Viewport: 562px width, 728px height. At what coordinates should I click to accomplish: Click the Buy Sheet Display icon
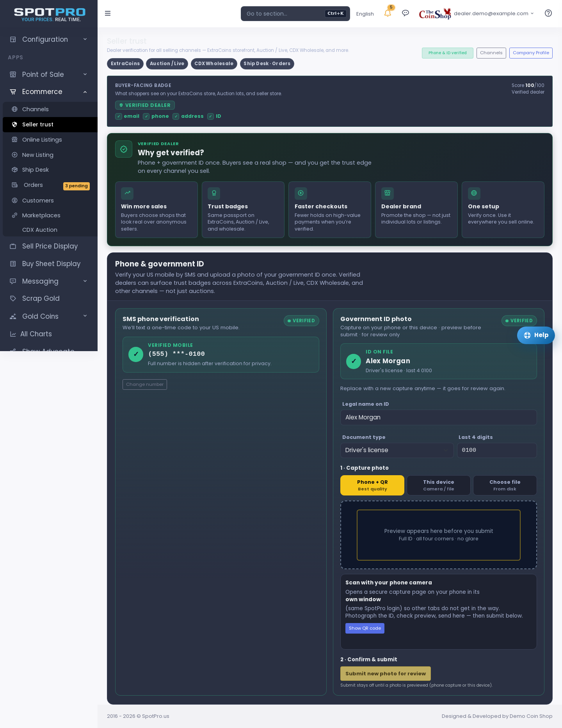pos(13,264)
